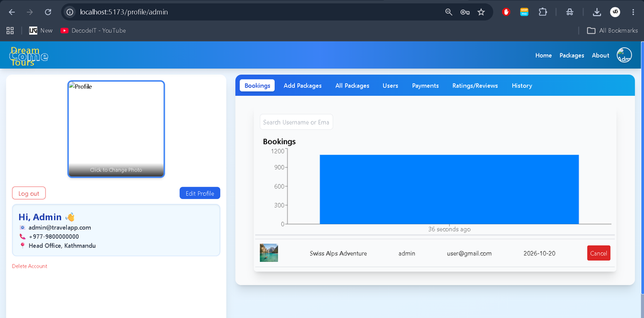Click the Edit Profile button
The image size is (644, 318).
click(x=199, y=193)
